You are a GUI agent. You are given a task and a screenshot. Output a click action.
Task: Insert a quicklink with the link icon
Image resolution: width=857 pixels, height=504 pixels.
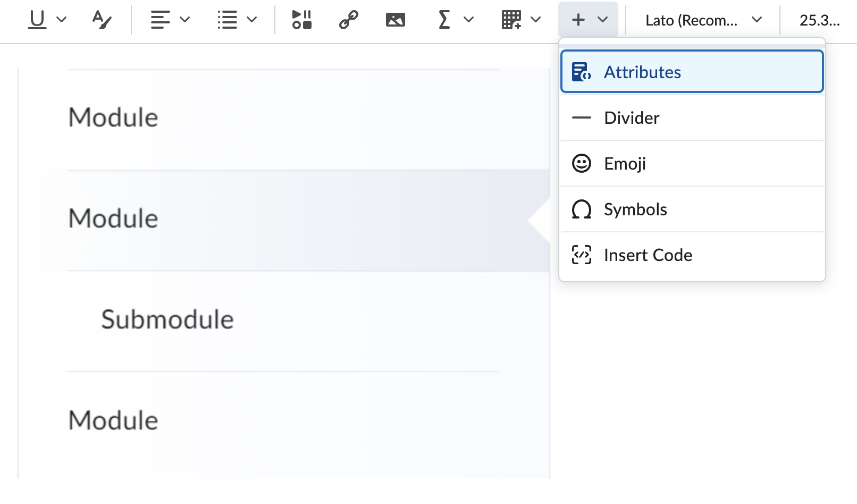coord(348,20)
